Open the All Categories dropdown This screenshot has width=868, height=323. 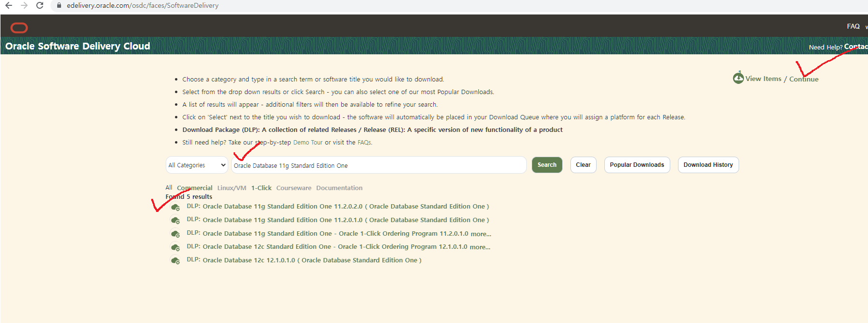(x=197, y=165)
